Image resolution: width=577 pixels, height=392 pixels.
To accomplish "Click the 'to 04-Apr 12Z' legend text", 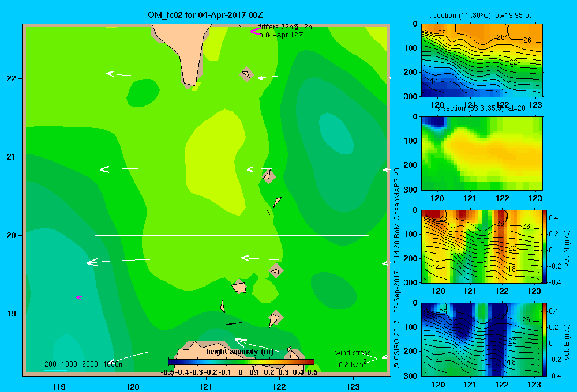I will pyautogui.click(x=280, y=35).
